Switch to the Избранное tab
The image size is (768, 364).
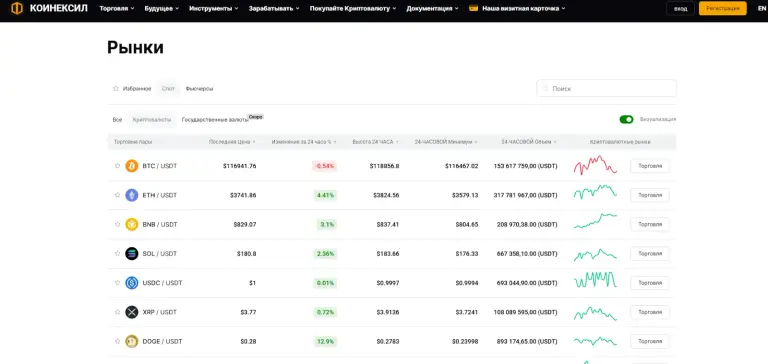132,89
